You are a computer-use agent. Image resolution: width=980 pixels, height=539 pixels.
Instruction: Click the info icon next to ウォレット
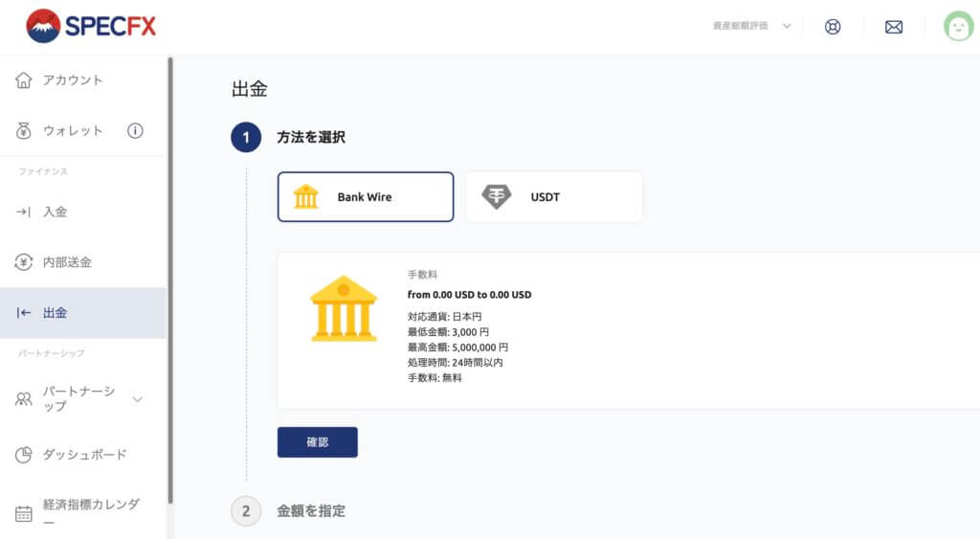click(135, 131)
